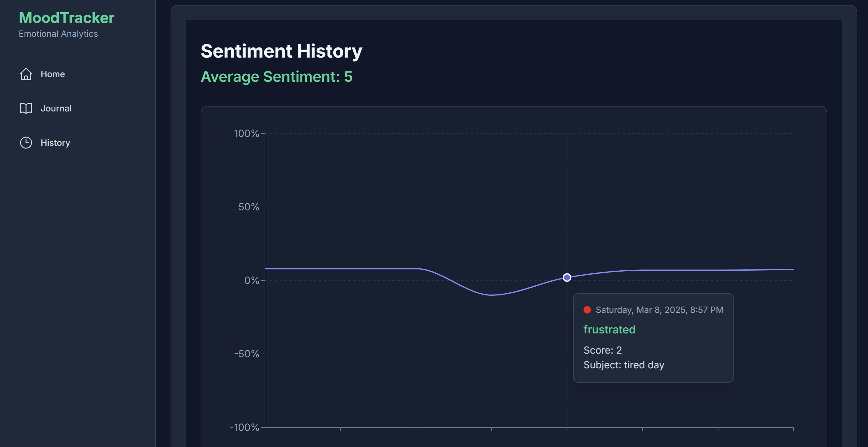Click the 'Emotional Analytics' subtitle
The width and height of the screenshot is (868, 447).
point(58,34)
